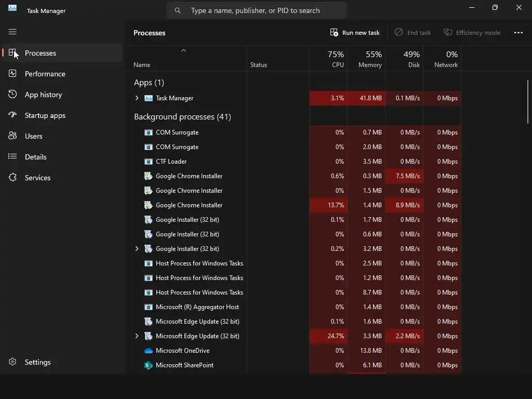Select the CTF Loader process name
This screenshot has width=532, height=399.
click(171, 162)
